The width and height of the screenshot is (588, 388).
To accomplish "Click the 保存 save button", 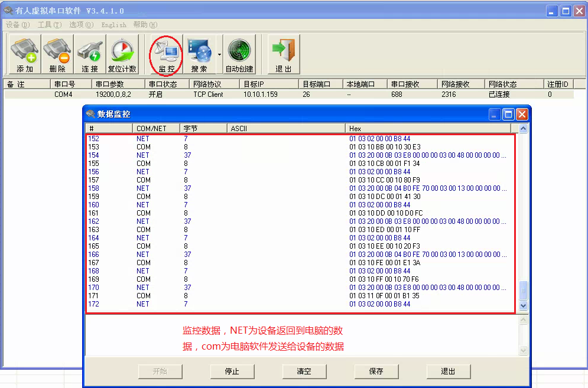I will coord(376,371).
